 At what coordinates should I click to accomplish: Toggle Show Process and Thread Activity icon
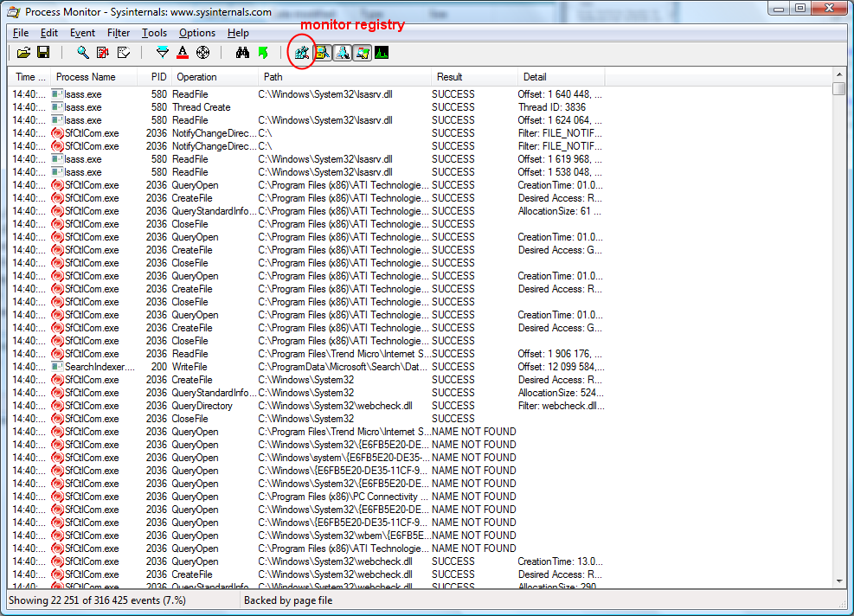tap(363, 52)
